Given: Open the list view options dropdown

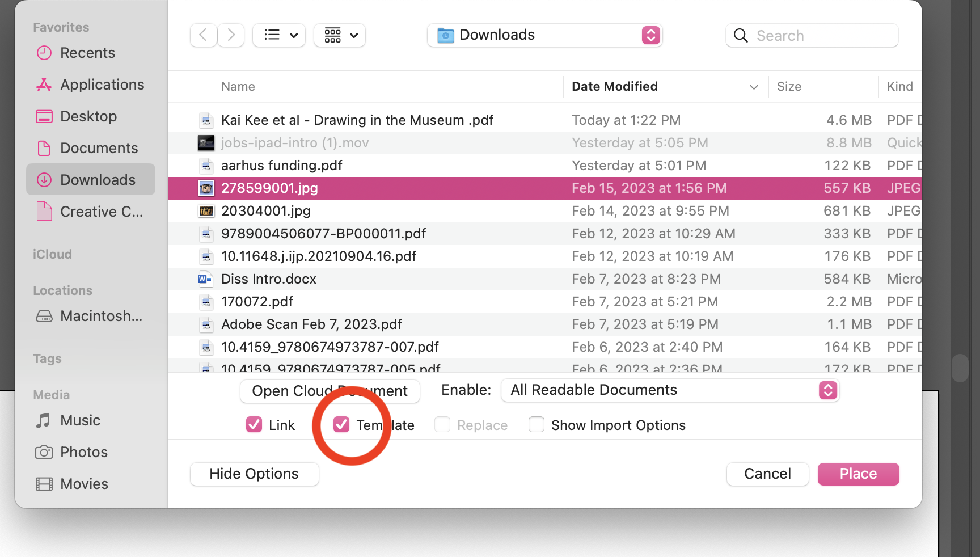Looking at the screenshot, I should [279, 35].
